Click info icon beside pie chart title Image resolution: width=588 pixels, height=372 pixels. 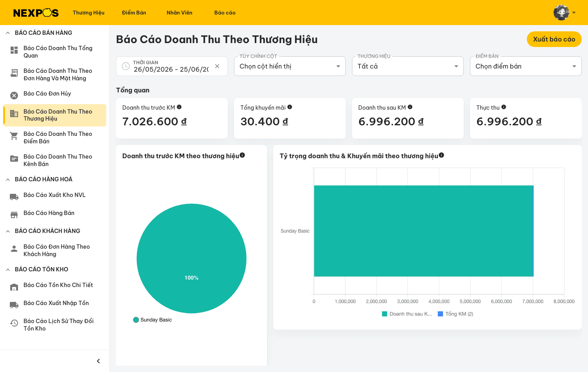point(242,155)
